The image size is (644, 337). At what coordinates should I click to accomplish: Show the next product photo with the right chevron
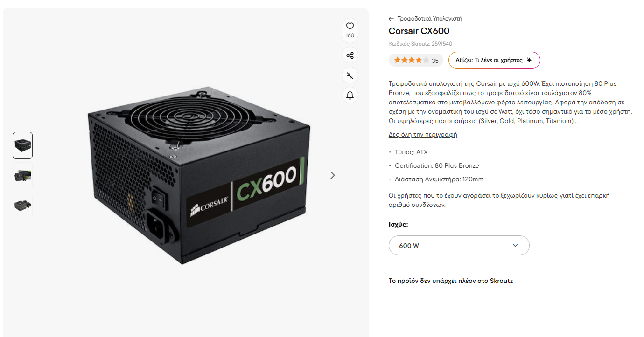[333, 175]
